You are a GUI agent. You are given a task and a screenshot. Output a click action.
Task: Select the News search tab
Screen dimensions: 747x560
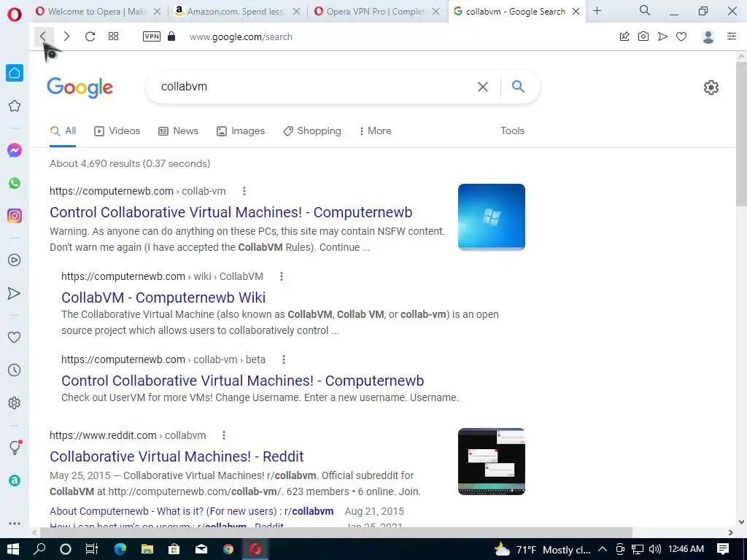178,131
